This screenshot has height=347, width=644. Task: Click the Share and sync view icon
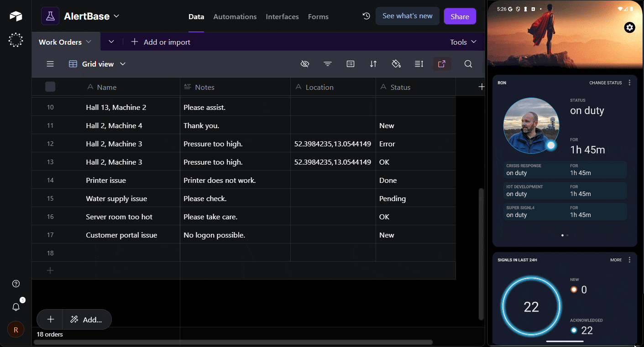442,64
